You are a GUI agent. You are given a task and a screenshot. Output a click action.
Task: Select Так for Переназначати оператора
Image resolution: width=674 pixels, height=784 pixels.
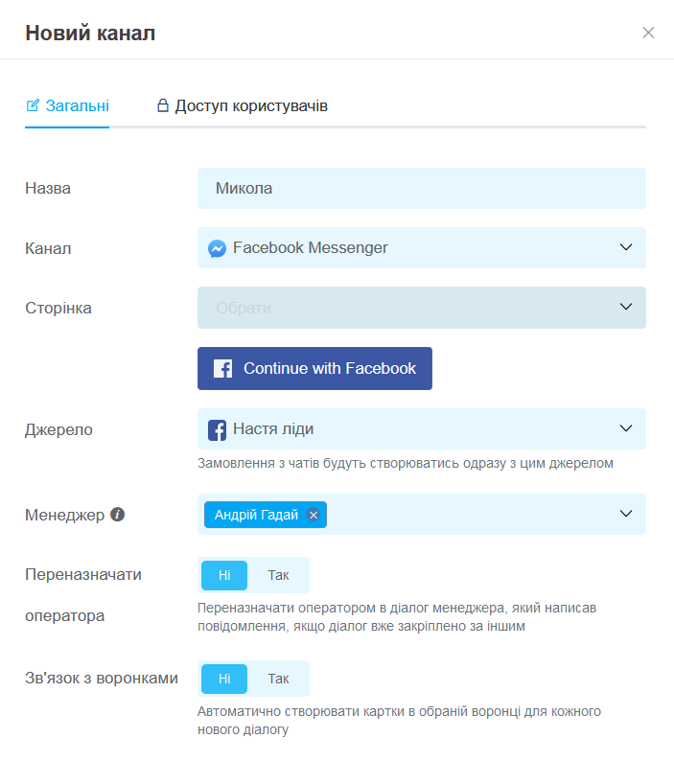point(278,575)
